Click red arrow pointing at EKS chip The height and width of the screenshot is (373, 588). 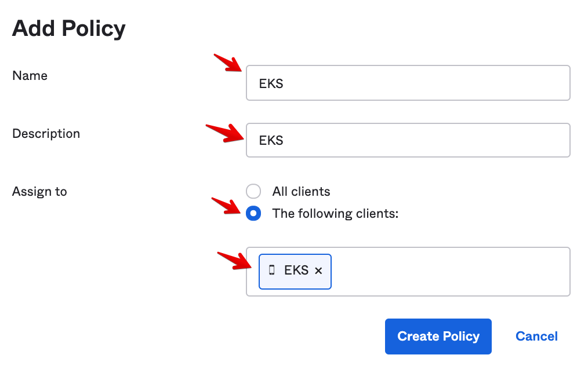(233, 260)
